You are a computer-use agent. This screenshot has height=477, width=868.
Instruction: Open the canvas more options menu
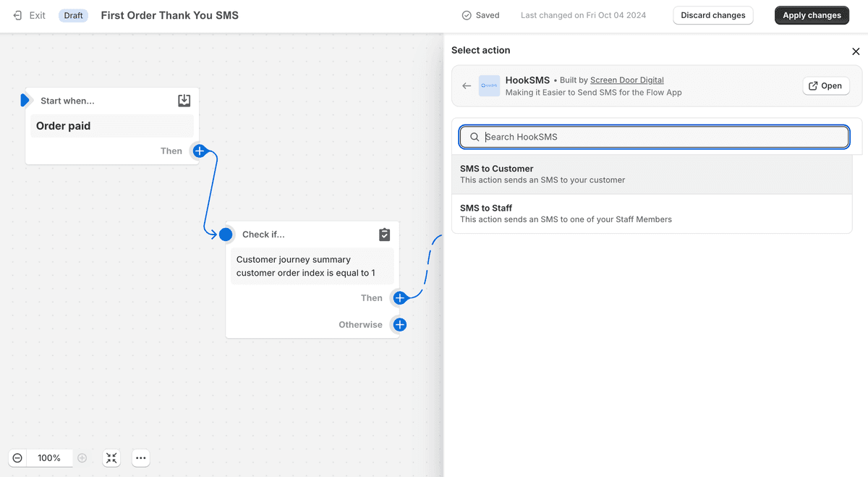(141, 458)
